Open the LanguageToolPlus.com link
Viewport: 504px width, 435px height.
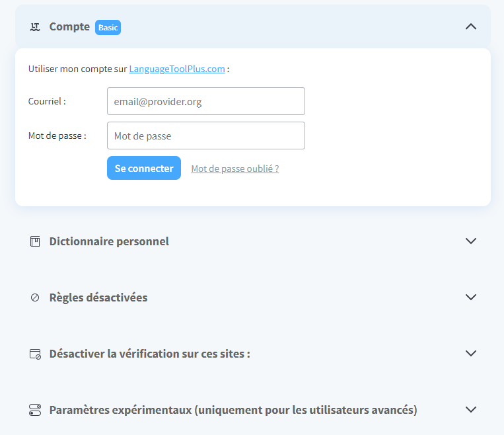(x=177, y=69)
